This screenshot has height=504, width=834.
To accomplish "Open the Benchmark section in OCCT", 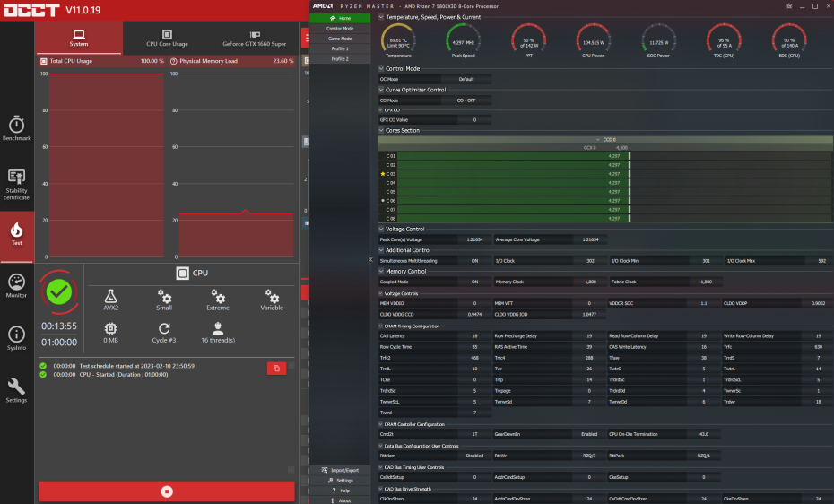I will point(16,128).
